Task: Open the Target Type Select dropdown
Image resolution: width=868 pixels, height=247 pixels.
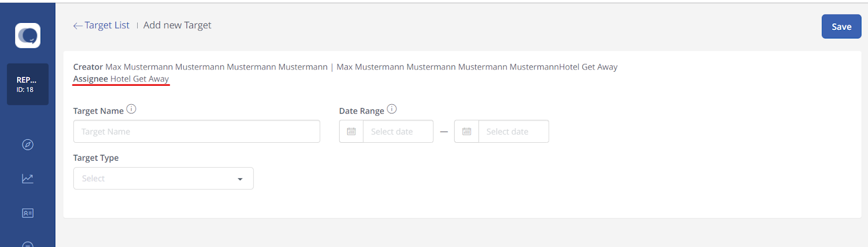Action: coord(163,179)
